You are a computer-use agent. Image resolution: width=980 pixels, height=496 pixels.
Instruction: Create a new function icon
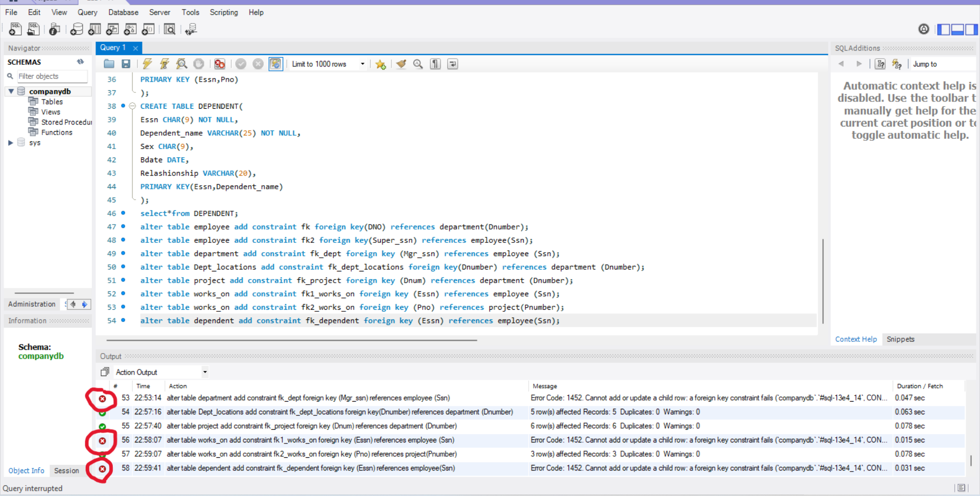coord(148,30)
